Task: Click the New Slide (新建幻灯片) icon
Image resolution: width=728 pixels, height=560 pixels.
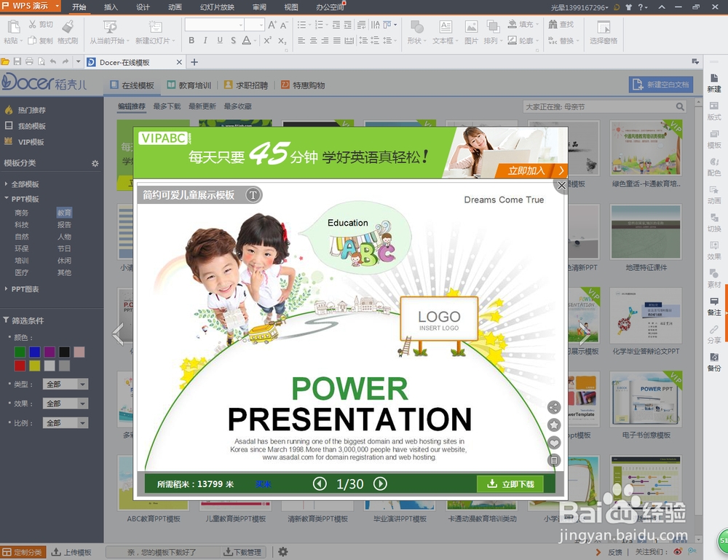Action: pyautogui.click(x=155, y=26)
